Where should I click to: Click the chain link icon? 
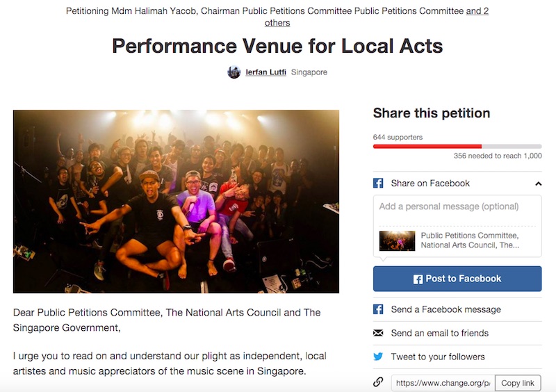tap(378, 382)
